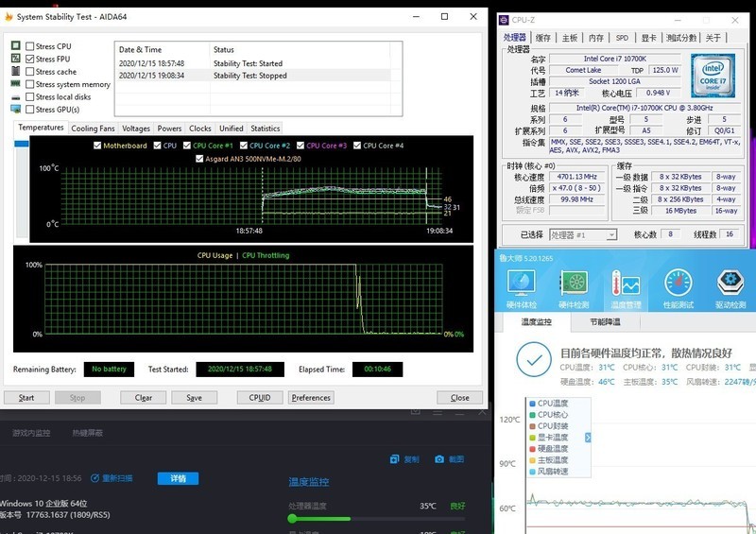
Task: Open 性能测试 performance test icon
Action: coord(678,287)
